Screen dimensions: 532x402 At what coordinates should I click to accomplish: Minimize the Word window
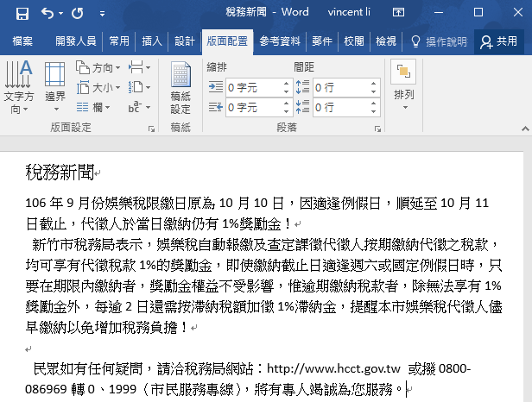(x=439, y=13)
